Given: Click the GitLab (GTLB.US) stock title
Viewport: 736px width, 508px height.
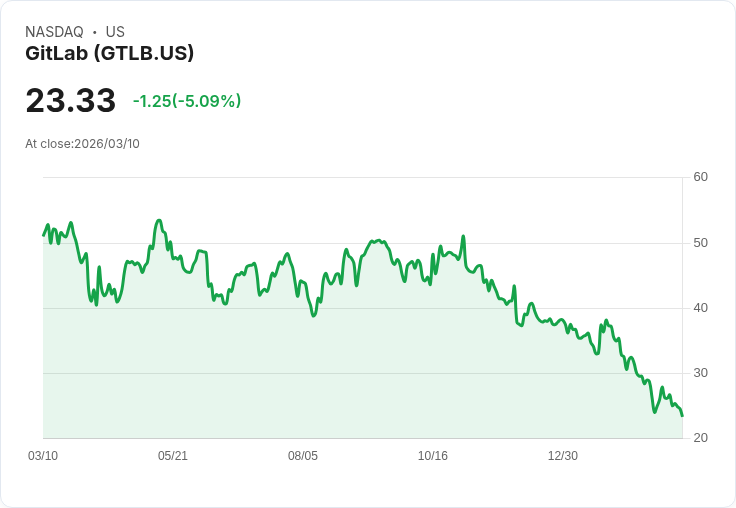Looking at the screenshot, I should pyautogui.click(x=109, y=53).
